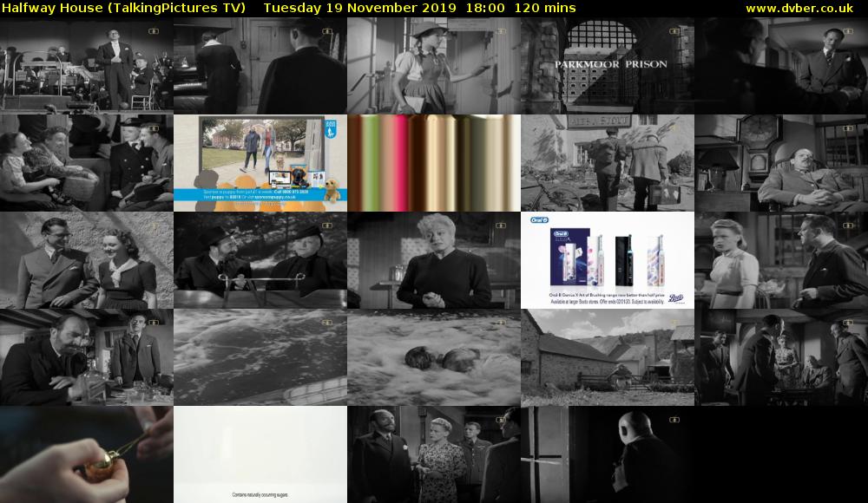Open the puppy sponsorship advert thumbnail

[260, 163]
